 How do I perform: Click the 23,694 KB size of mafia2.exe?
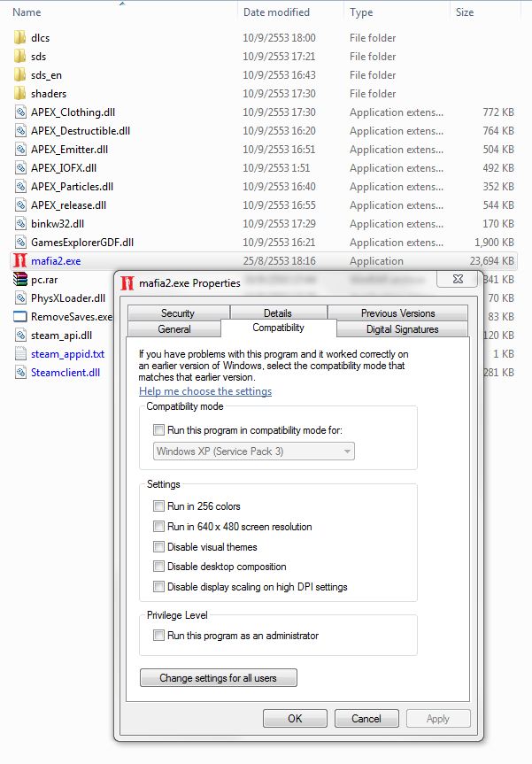[491, 261]
